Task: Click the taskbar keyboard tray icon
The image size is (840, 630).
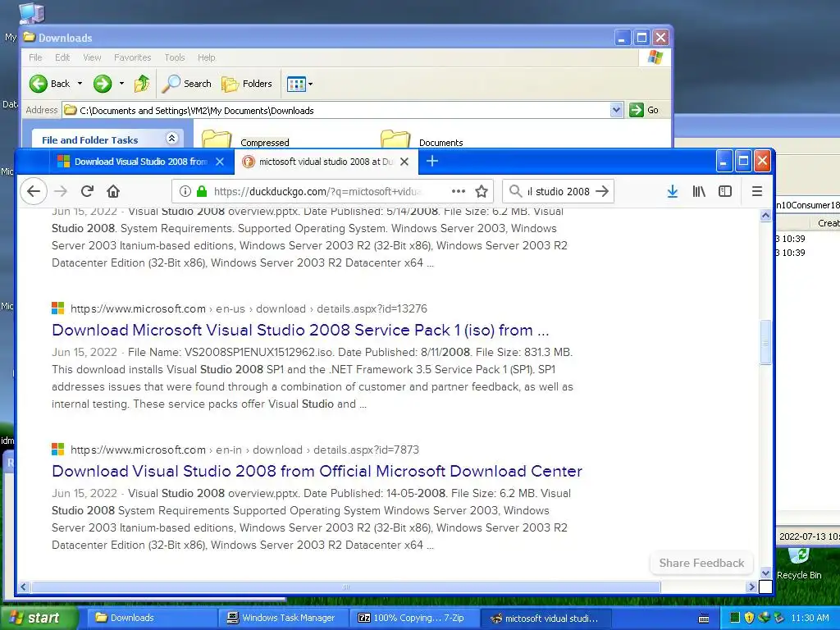Action: [x=704, y=619]
